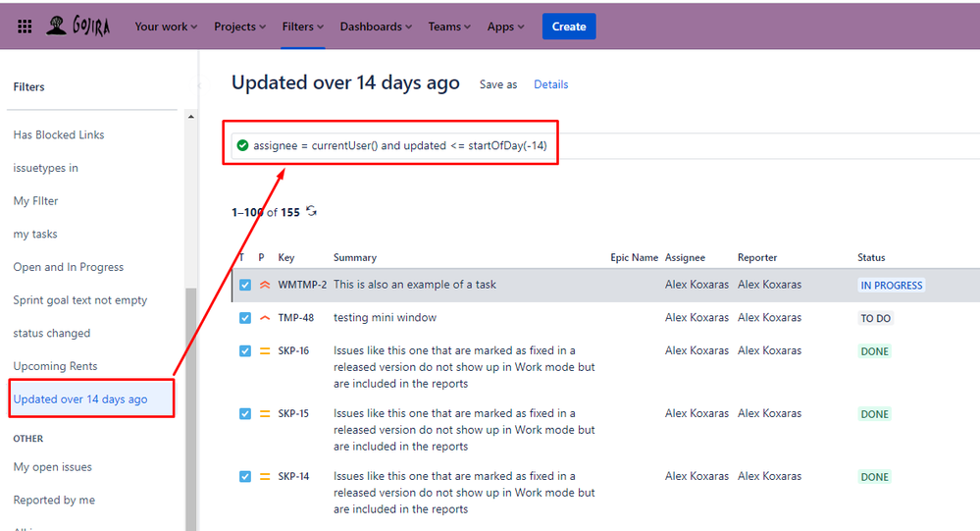Click the Create button
The width and height of the screenshot is (980, 531).
569,27
